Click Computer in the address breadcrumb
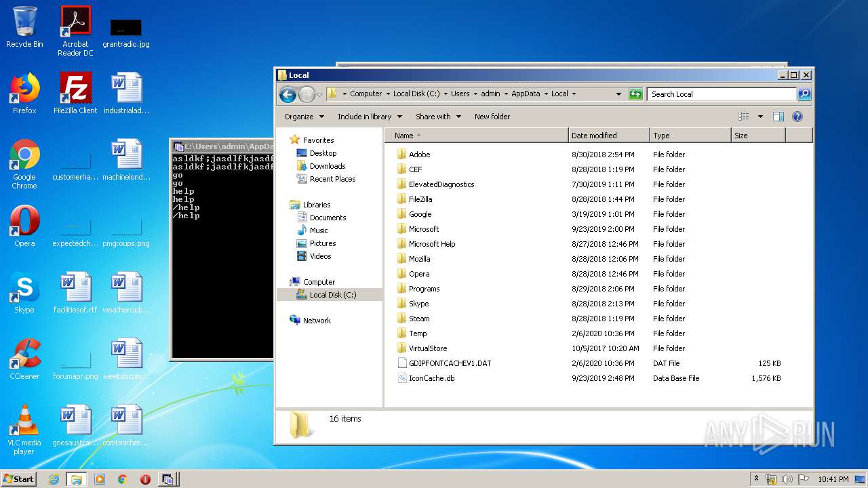868x488 pixels. 366,94
